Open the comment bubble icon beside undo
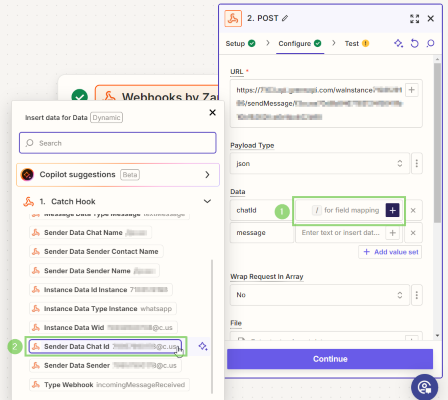The height and width of the screenshot is (400, 448). click(x=431, y=43)
